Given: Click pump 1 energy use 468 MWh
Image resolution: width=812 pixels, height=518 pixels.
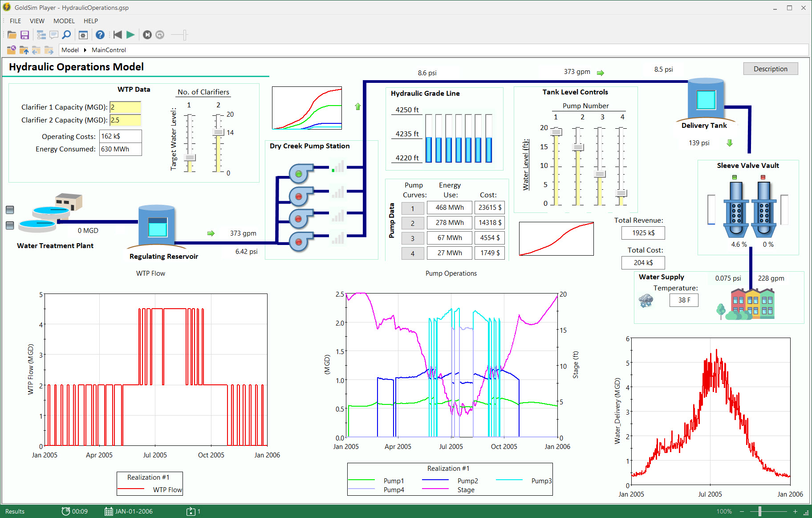Looking at the screenshot, I should 450,208.
